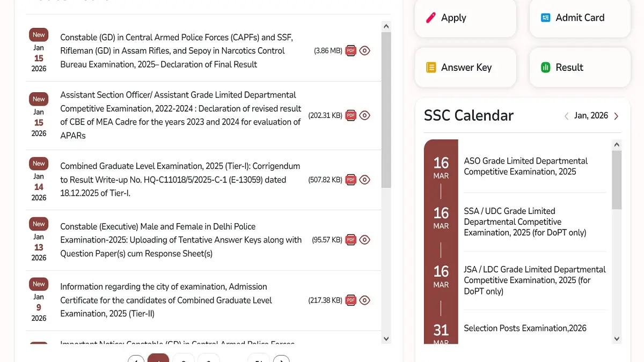The image size is (644, 362).
Task: Open the Result chart icon
Action: tap(546, 67)
